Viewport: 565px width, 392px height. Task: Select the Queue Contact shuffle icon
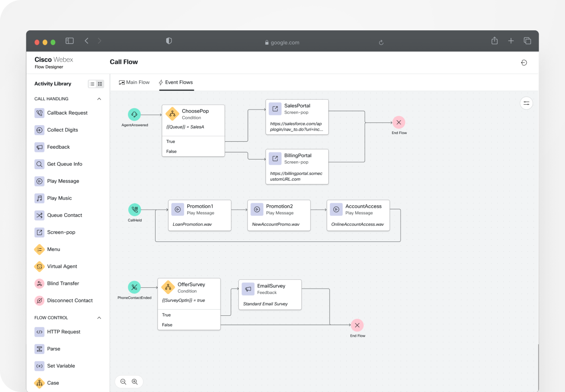click(x=39, y=215)
